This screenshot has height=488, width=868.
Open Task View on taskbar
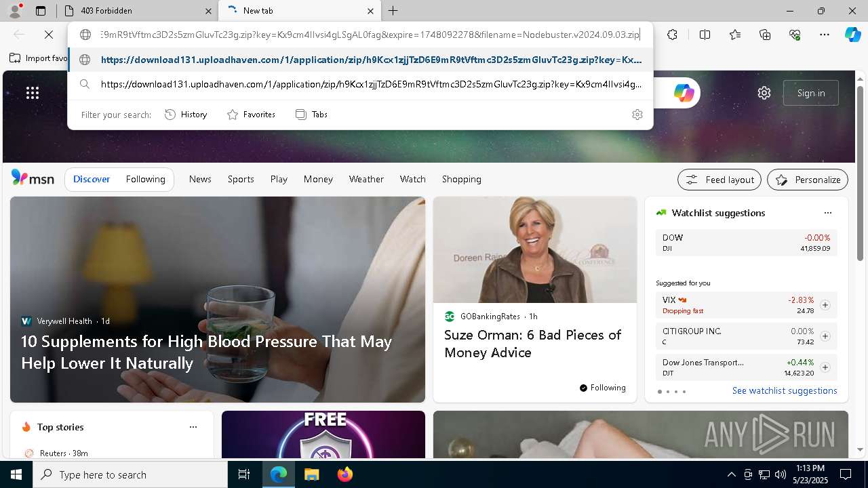pyautogui.click(x=244, y=474)
